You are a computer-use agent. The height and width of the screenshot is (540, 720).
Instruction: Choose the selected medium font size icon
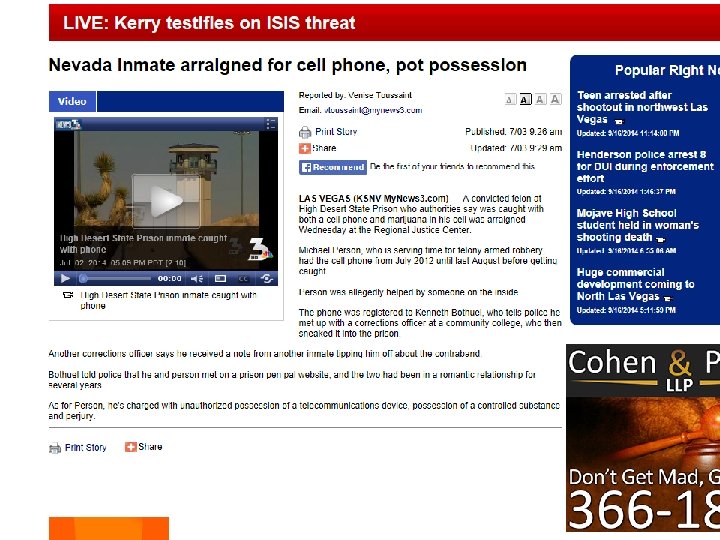click(x=525, y=99)
